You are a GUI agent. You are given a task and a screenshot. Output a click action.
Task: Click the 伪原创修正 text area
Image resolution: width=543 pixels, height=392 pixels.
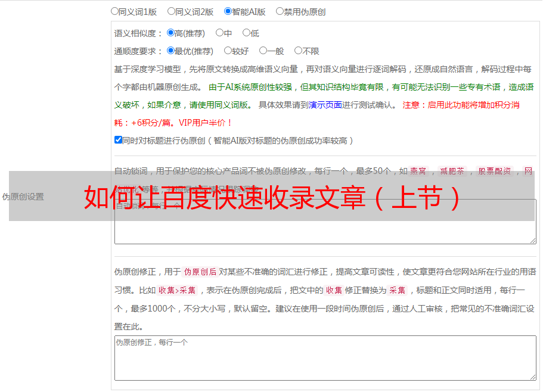325,358
